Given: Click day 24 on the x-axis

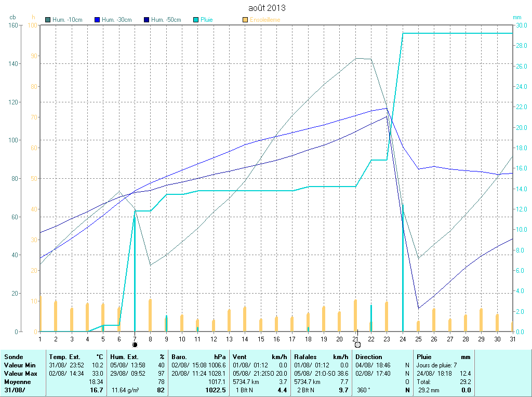Looking at the screenshot, I should 403,339.
